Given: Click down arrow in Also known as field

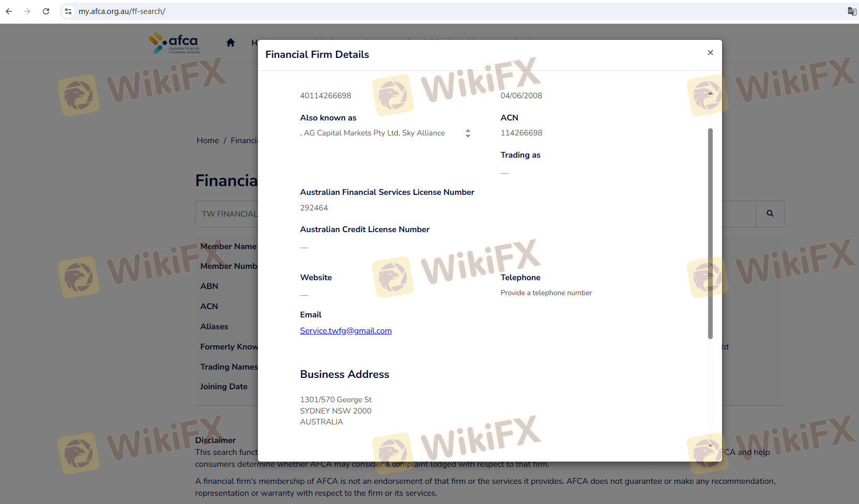Looking at the screenshot, I should click(468, 136).
